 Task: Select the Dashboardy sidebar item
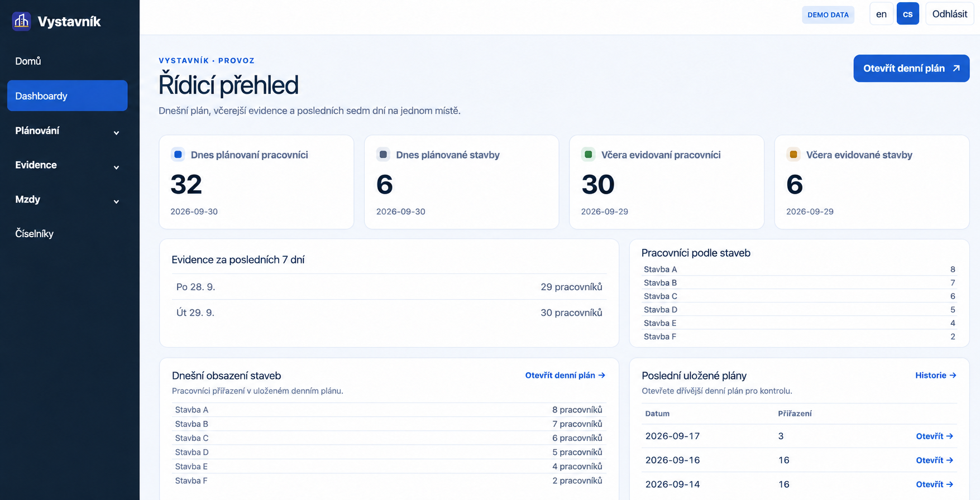tap(67, 96)
